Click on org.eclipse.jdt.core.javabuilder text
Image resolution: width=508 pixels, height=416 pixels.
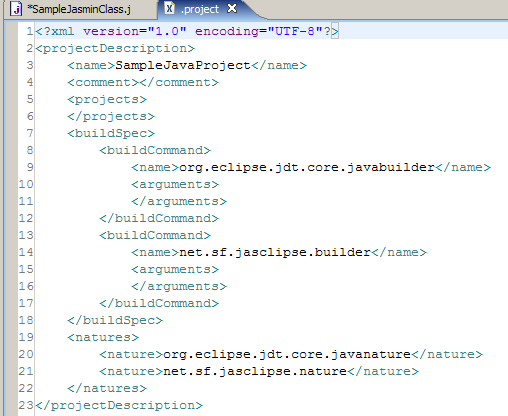pyautogui.click(x=307, y=167)
